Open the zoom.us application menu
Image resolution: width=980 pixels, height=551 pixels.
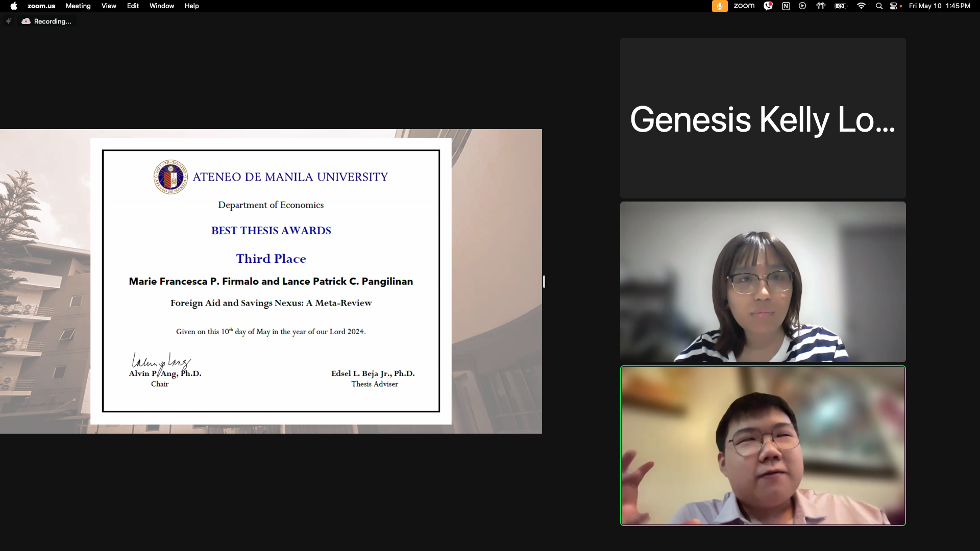(41, 6)
